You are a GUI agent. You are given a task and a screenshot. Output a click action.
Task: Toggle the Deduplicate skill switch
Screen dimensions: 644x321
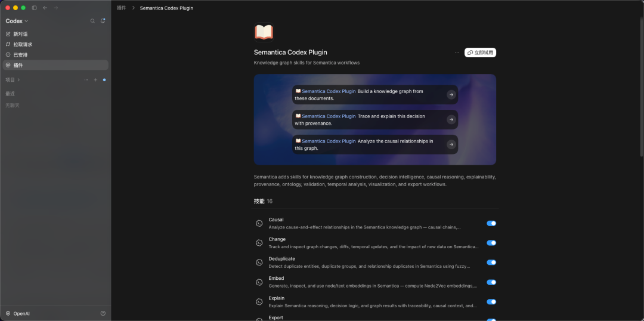[x=491, y=262]
